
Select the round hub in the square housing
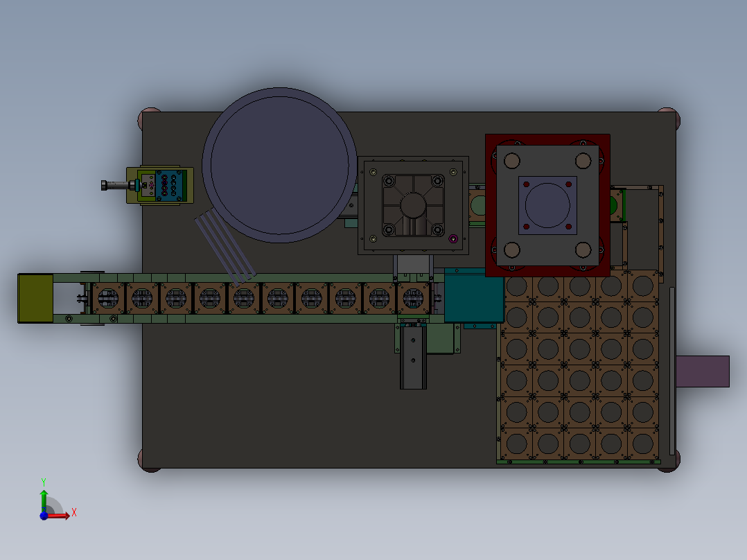pyautogui.click(x=412, y=205)
